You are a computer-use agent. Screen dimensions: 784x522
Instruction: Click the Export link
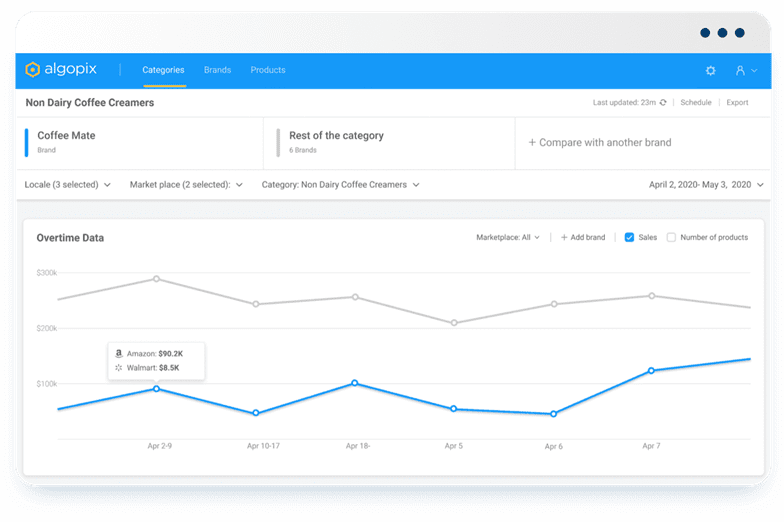pos(737,102)
